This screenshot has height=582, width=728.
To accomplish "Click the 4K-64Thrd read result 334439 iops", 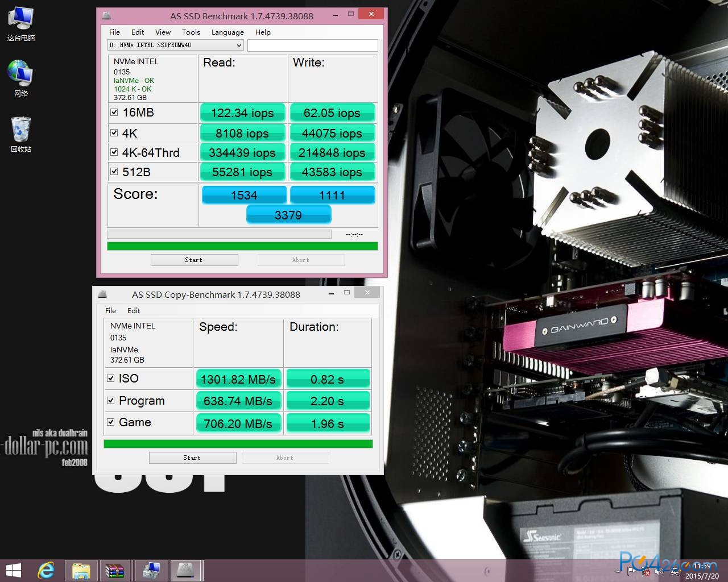I will [242, 152].
